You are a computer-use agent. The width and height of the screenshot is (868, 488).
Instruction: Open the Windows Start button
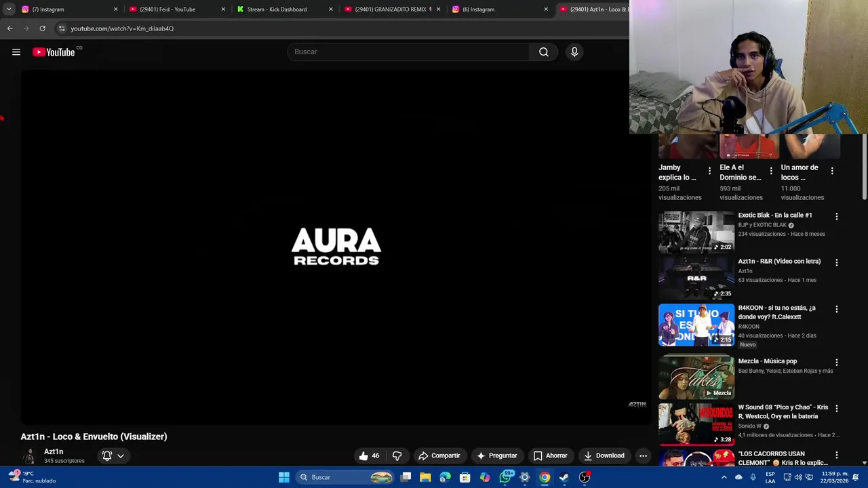click(284, 477)
